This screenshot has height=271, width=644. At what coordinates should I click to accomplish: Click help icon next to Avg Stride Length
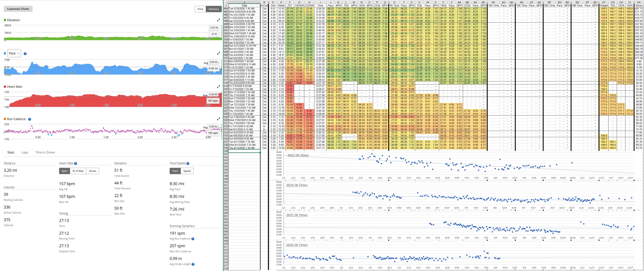pyautogui.click(x=193, y=264)
